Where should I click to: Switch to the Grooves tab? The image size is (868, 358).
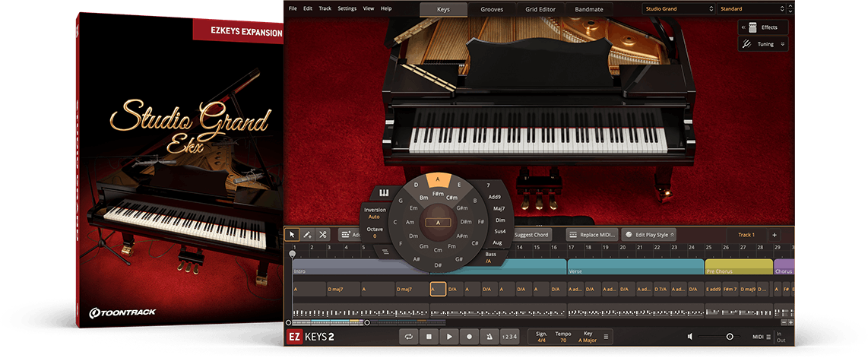tap(492, 9)
